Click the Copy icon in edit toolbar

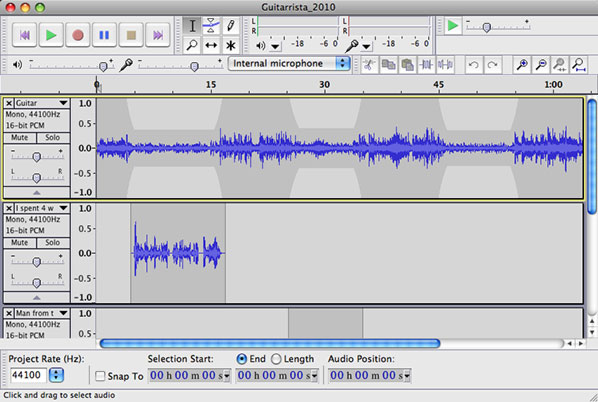388,65
